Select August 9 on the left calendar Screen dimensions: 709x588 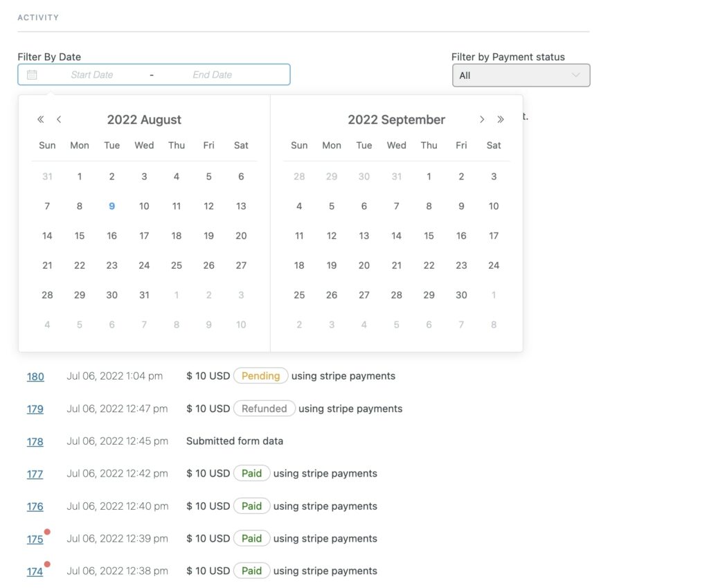111,206
